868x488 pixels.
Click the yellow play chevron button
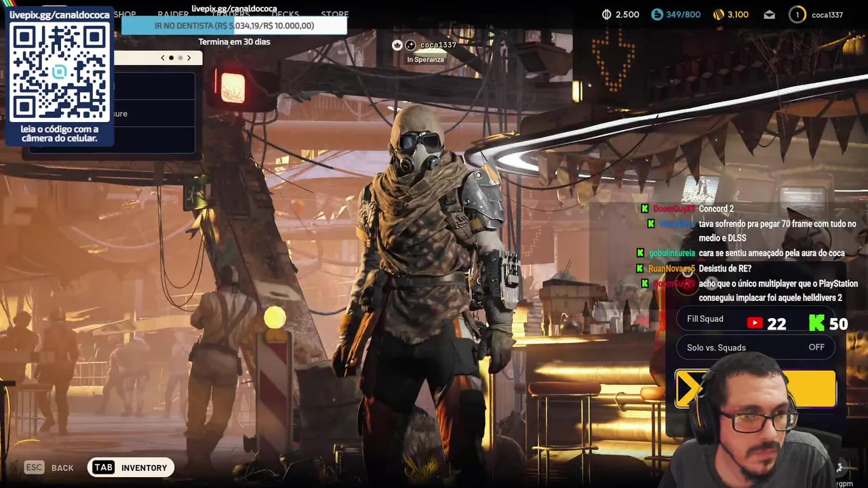(755, 389)
